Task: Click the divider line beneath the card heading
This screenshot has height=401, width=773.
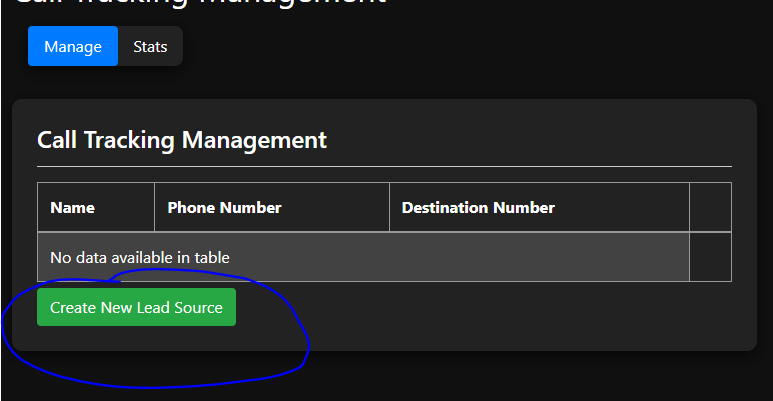Action: pyautogui.click(x=384, y=166)
